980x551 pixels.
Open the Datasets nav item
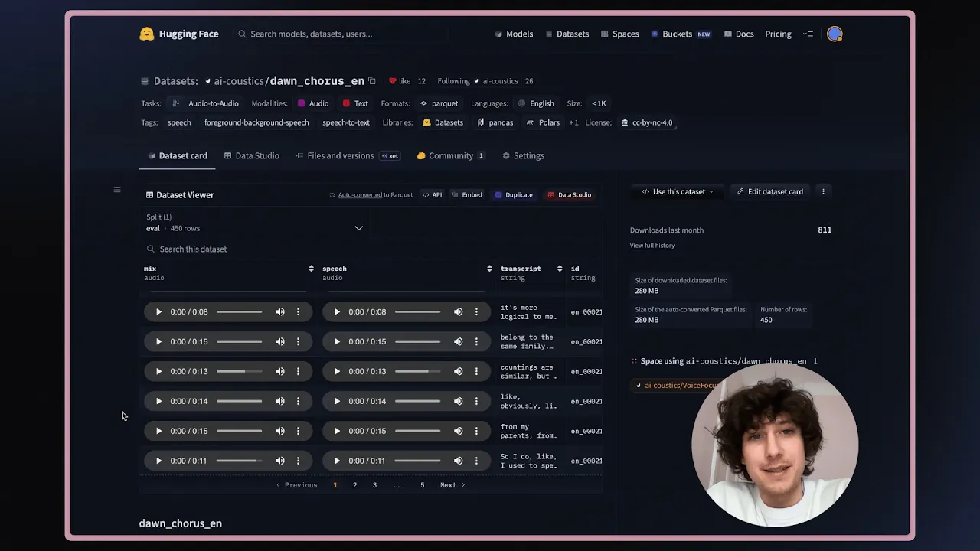(x=567, y=34)
